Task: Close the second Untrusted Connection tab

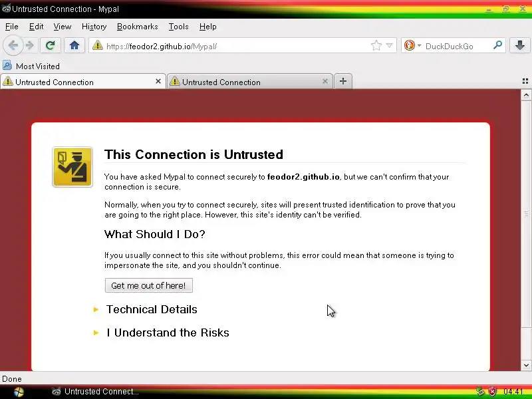Action: [325, 81]
